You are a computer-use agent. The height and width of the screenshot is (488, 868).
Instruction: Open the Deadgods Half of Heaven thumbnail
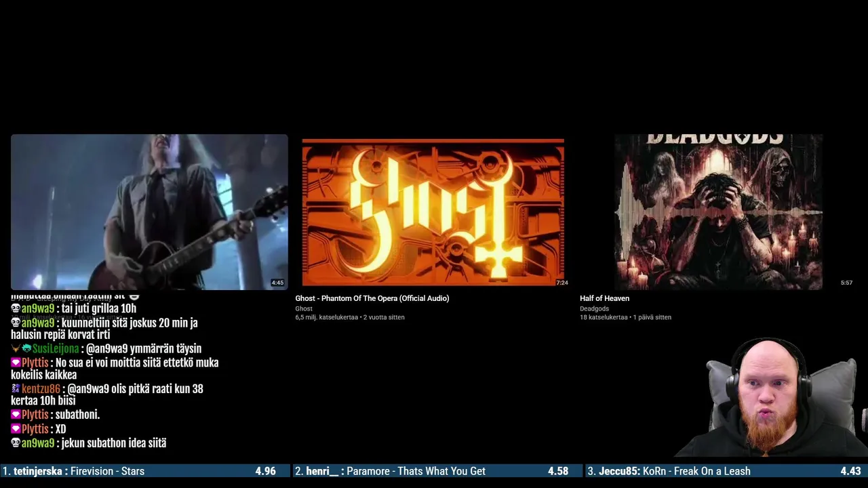[x=718, y=212]
